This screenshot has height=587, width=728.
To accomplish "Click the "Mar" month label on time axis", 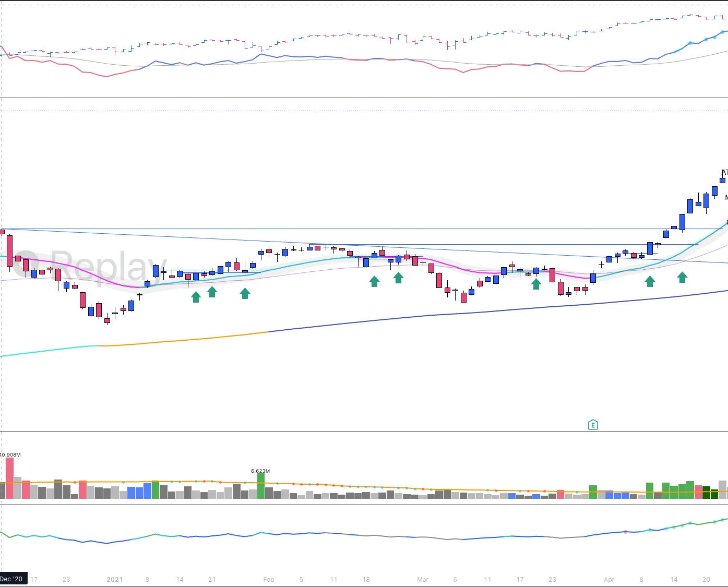I will pyautogui.click(x=423, y=579).
